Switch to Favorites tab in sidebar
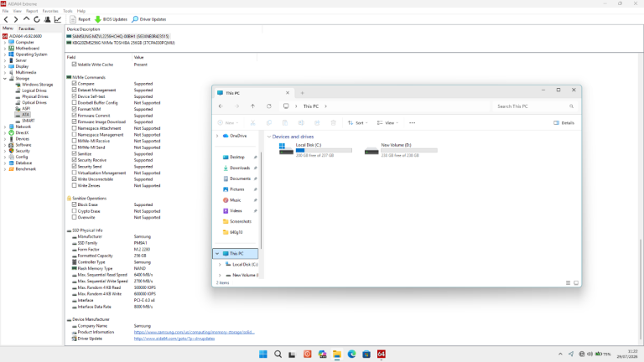Image resolution: width=644 pixels, height=362 pixels. [x=27, y=28]
